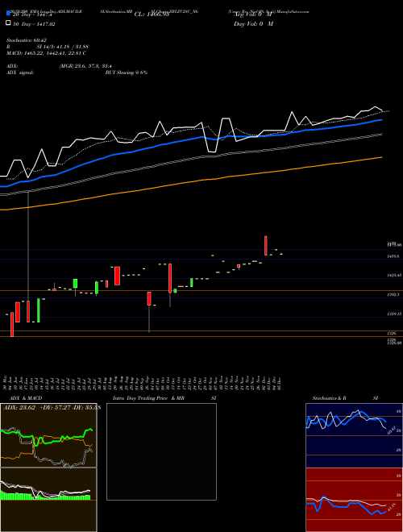Open the ADX indicator chart panel
This screenshot has width=403, height=532.
point(48,435)
